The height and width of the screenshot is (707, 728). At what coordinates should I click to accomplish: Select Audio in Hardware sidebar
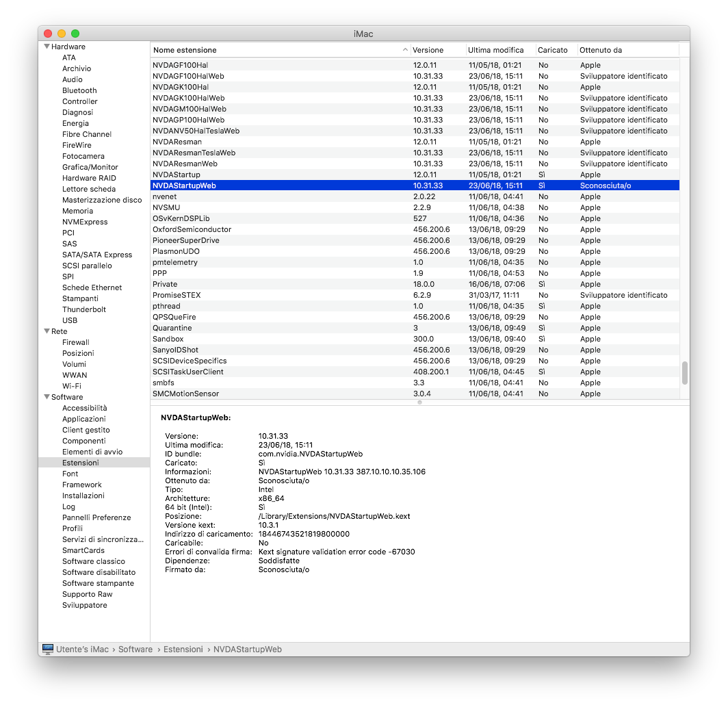coord(73,79)
